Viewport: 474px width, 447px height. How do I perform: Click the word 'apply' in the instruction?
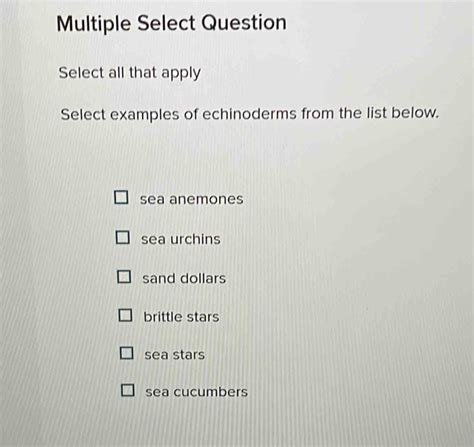[181, 74]
